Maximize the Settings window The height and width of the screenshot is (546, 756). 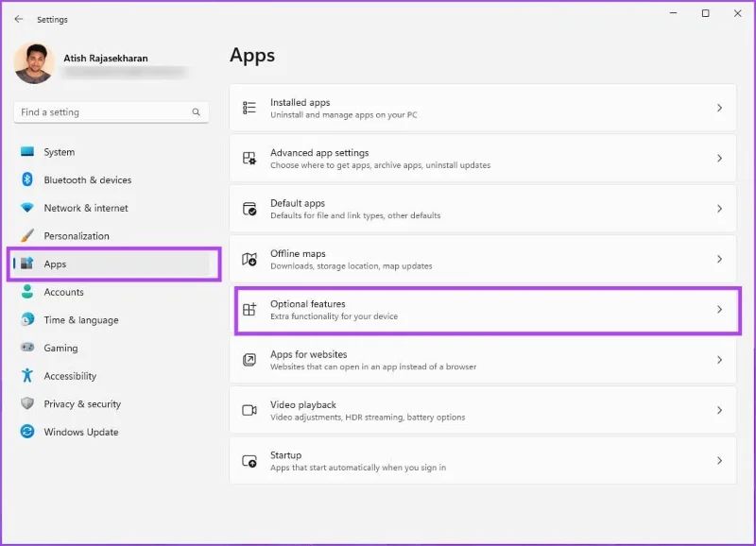point(705,13)
